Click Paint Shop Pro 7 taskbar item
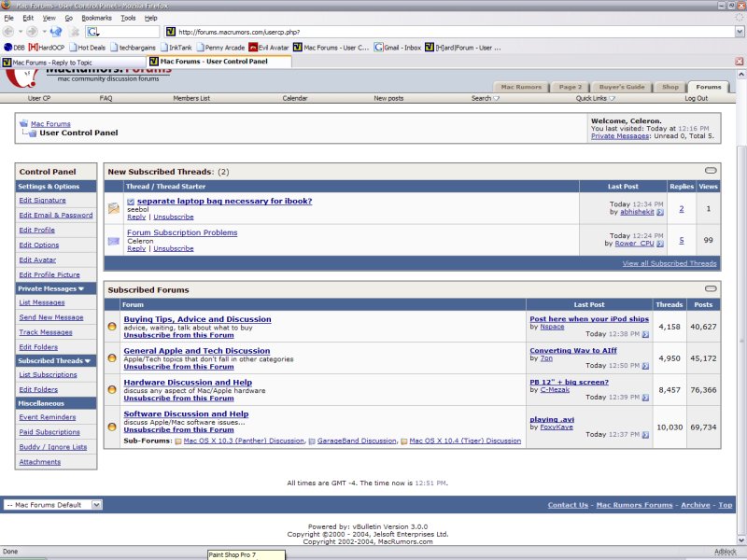 (x=247, y=554)
